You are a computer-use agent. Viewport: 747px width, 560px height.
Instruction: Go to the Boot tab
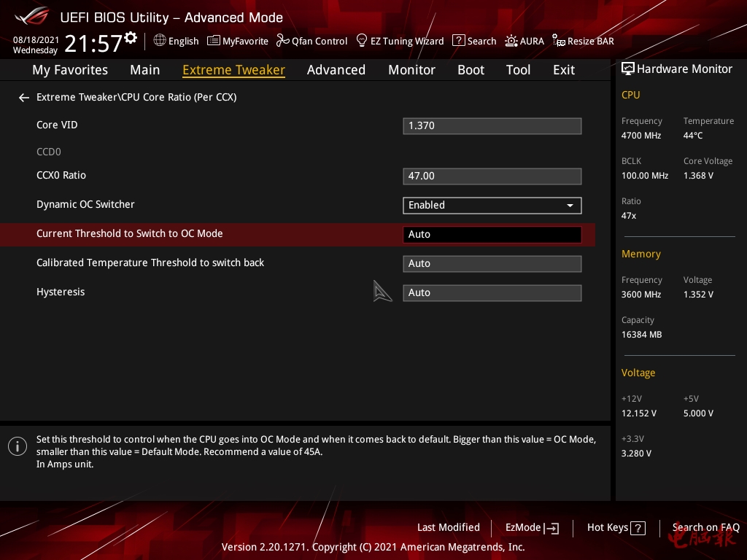pos(471,70)
